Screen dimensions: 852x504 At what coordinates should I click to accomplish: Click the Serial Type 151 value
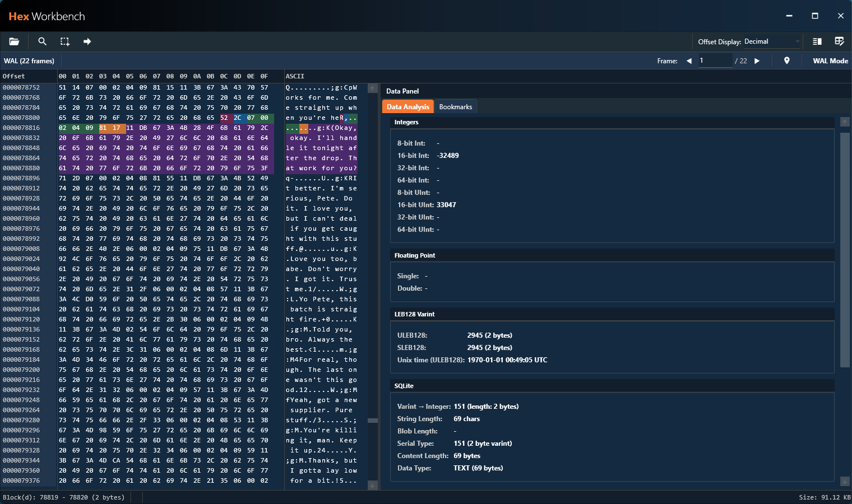coord(483,444)
